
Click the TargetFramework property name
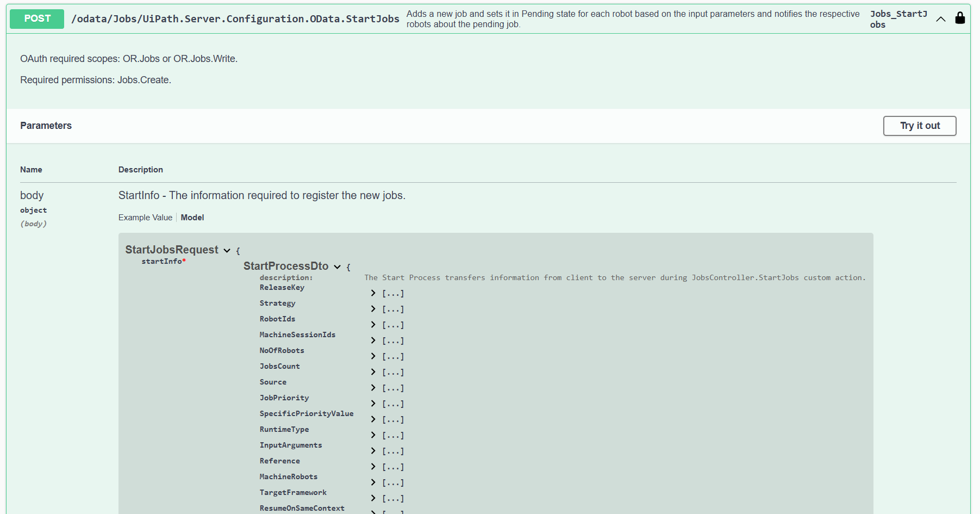[293, 493]
